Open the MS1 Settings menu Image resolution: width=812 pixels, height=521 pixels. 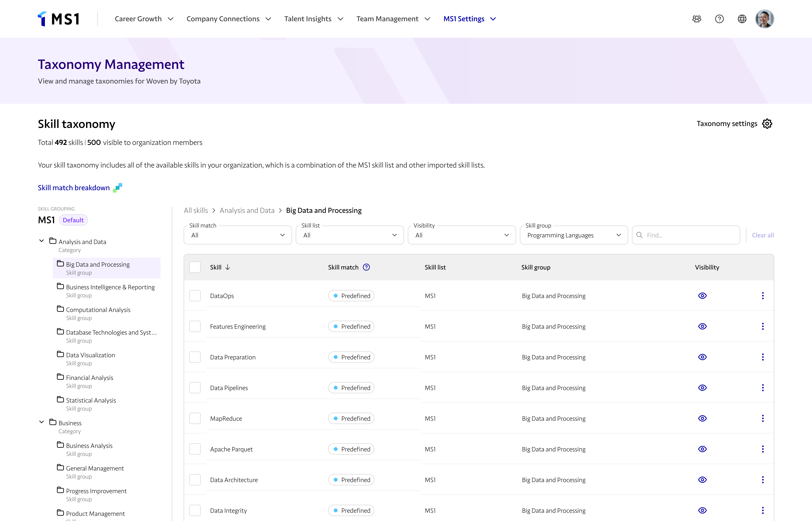(470, 19)
